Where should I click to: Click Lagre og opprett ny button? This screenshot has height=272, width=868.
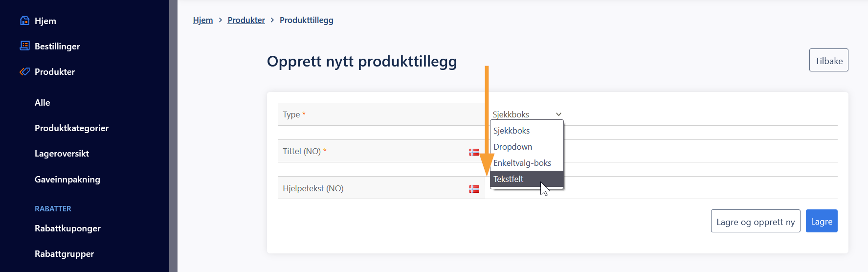click(x=756, y=221)
